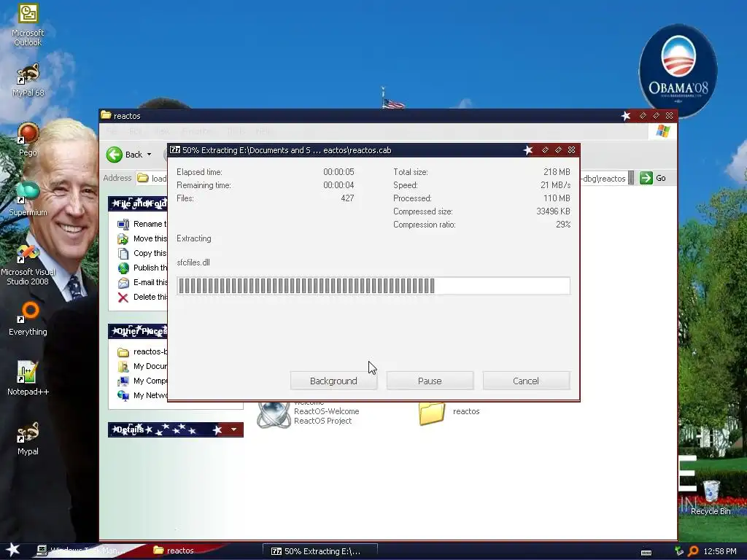
Task: Select the reactos folder icon in file pane
Action: click(x=432, y=413)
